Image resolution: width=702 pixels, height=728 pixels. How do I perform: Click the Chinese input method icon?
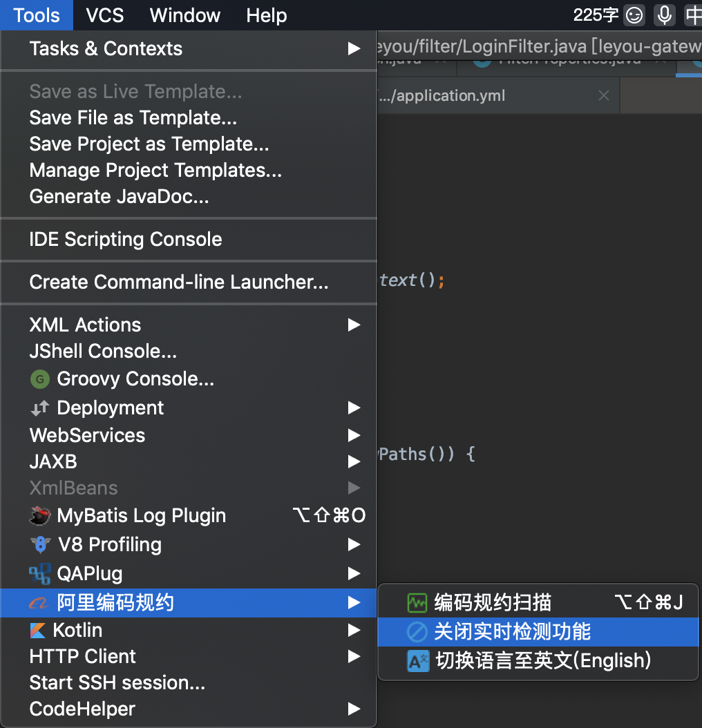pyautogui.click(x=694, y=15)
